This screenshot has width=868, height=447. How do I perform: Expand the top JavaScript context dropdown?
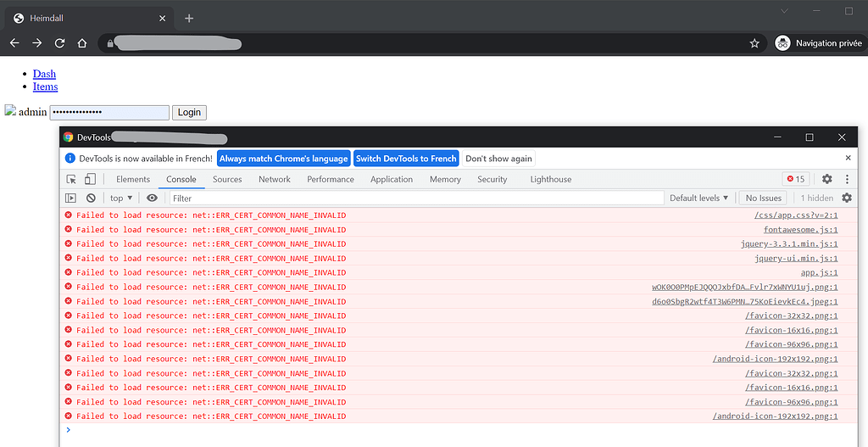(x=121, y=198)
